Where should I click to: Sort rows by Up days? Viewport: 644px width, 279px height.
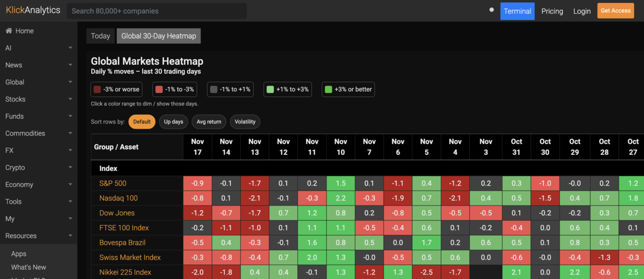(x=174, y=122)
